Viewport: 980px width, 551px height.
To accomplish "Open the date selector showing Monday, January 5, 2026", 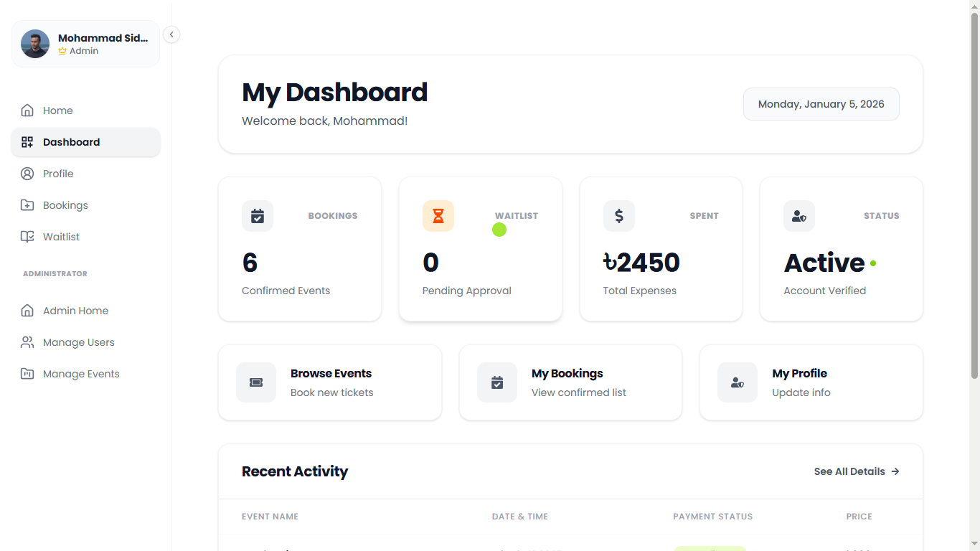I will 821,103.
